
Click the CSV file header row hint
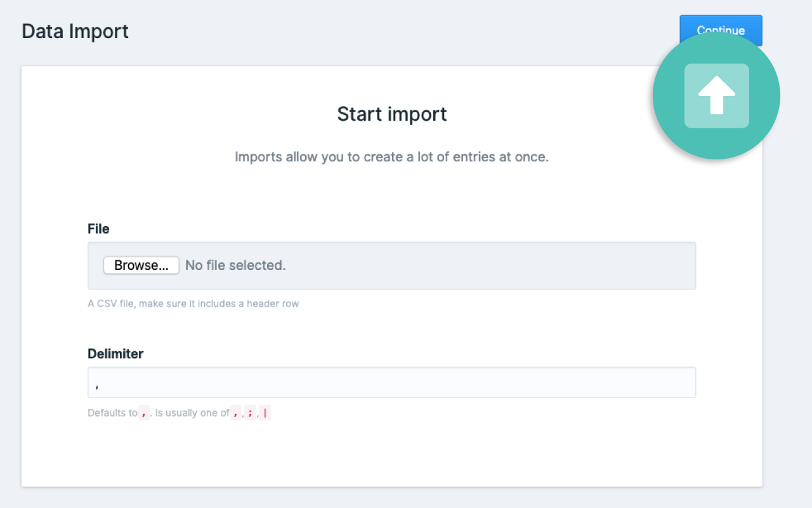[193, 304]
